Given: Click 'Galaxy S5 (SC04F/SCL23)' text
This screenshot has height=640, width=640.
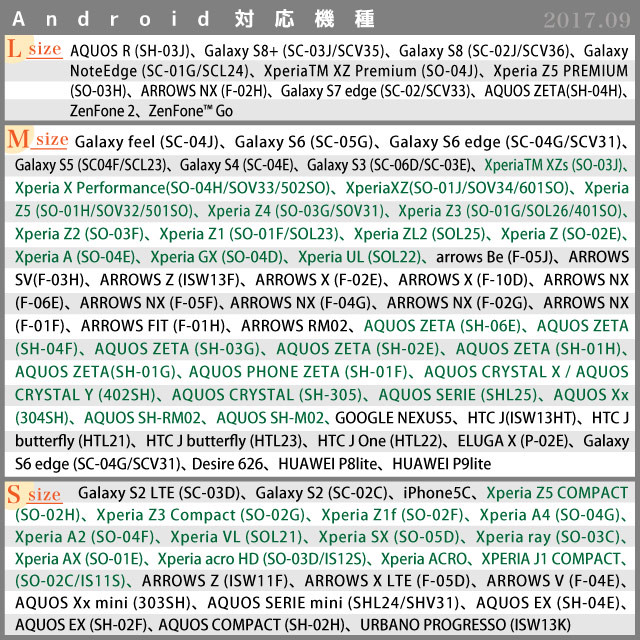Looking at the screenshot, I should pos(90,165).
